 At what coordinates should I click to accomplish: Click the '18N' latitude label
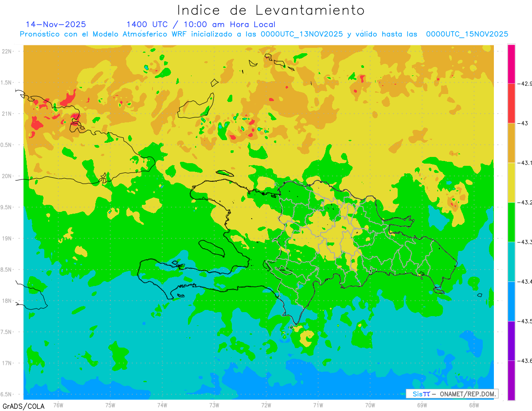[x=7, y=301]
